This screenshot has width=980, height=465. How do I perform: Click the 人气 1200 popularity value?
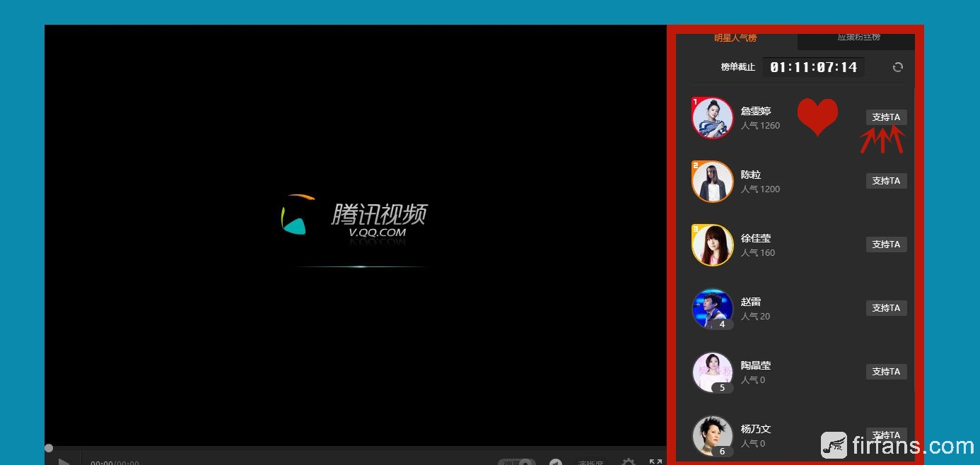tap(760, 189)
